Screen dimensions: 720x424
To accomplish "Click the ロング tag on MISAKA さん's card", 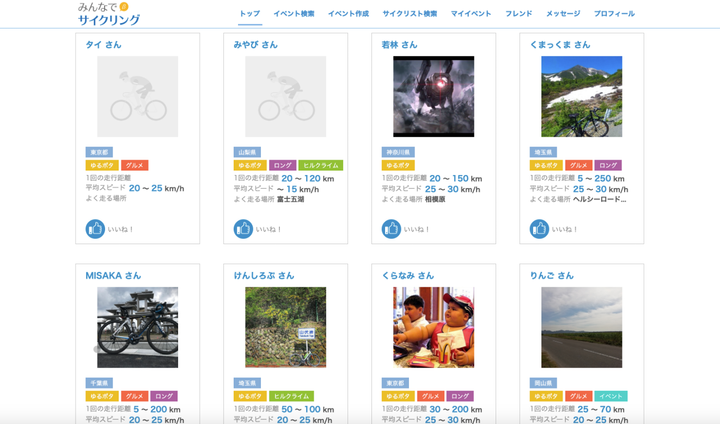I will click(164, 396).
